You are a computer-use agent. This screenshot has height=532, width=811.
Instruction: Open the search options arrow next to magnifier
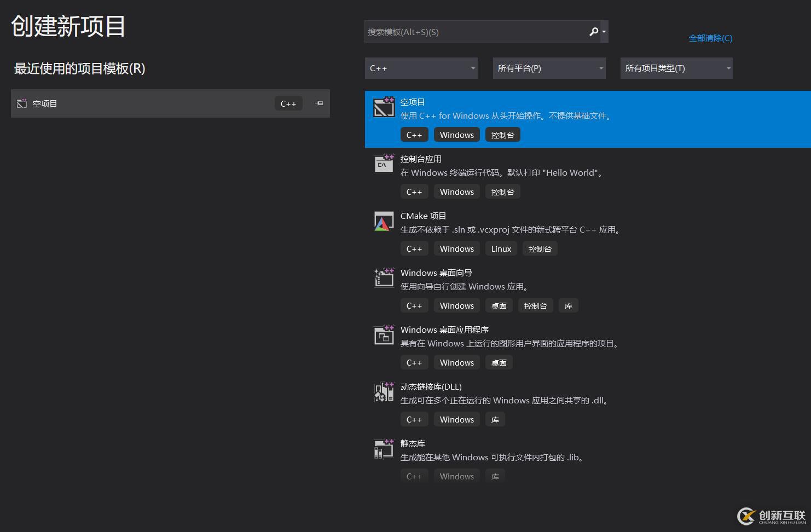click(x=604, y=32)
